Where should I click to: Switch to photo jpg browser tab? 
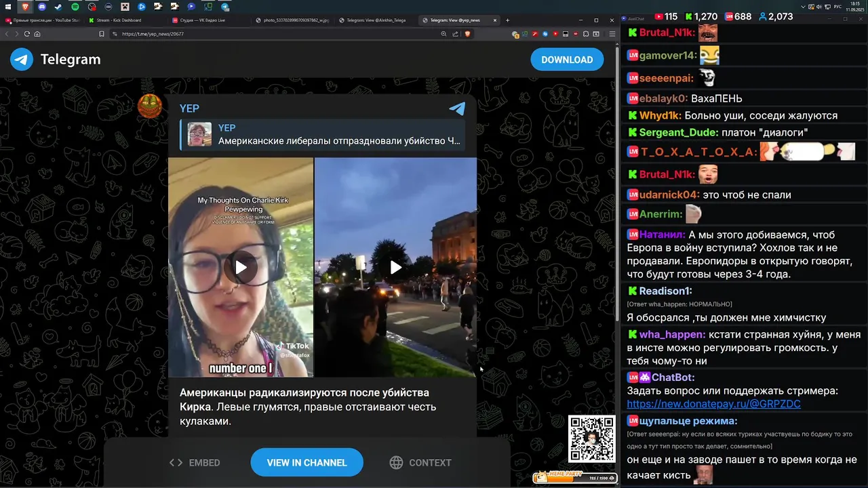pos(292,20)
